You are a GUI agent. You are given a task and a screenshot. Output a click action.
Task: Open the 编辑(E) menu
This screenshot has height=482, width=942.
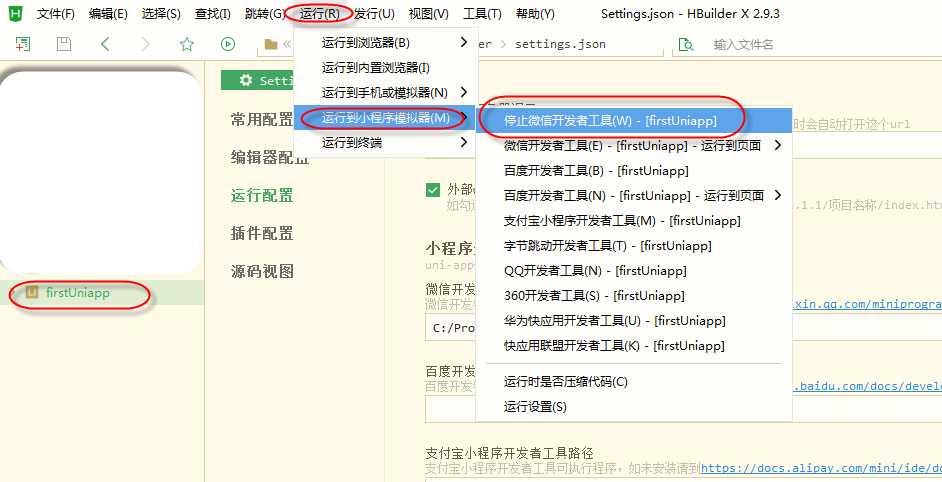[108, 14]
